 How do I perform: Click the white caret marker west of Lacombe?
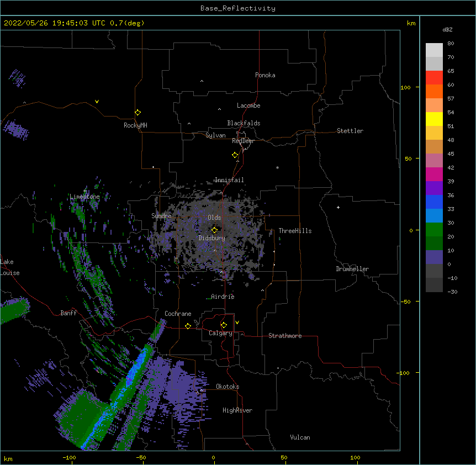tap(219, 109)
